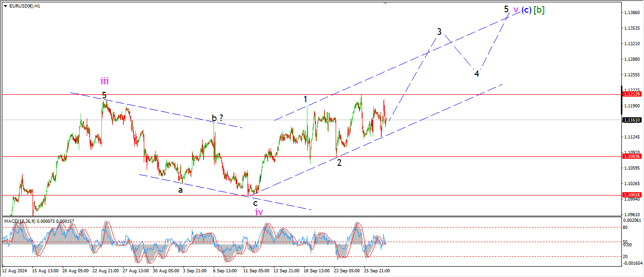
Task: Click the arrow beside EURUSD(€),H1 title
Action: [x=5, y=6]
